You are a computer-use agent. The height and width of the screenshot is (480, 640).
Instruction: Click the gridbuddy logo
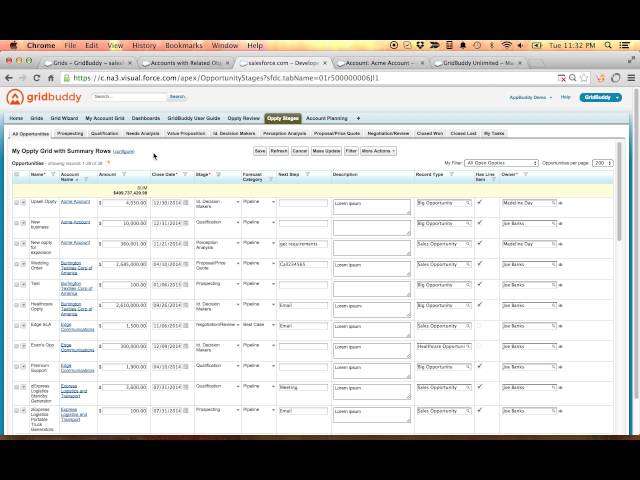point(44,97)
